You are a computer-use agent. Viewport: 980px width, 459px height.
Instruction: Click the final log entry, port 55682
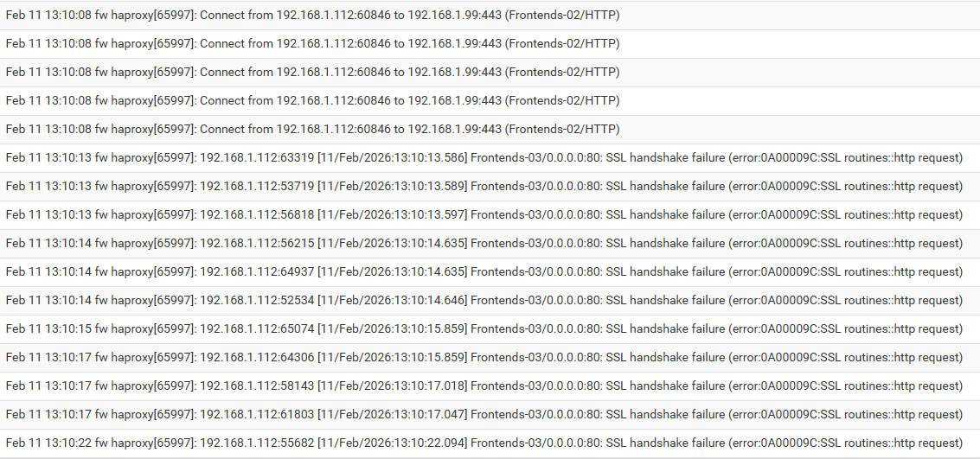click(484, 443)
